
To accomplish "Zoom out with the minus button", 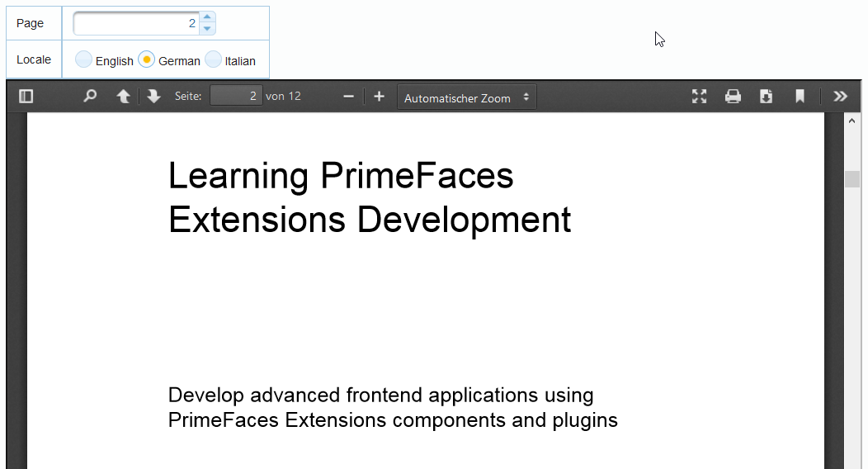I will click(x=348, y=97).
